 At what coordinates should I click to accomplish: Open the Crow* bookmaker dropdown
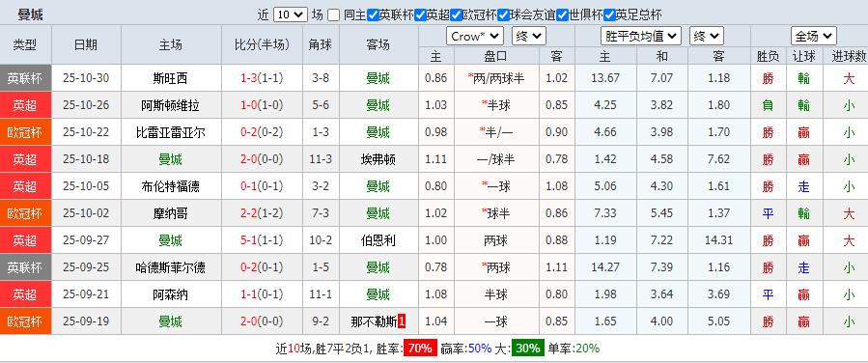(475, 37)
